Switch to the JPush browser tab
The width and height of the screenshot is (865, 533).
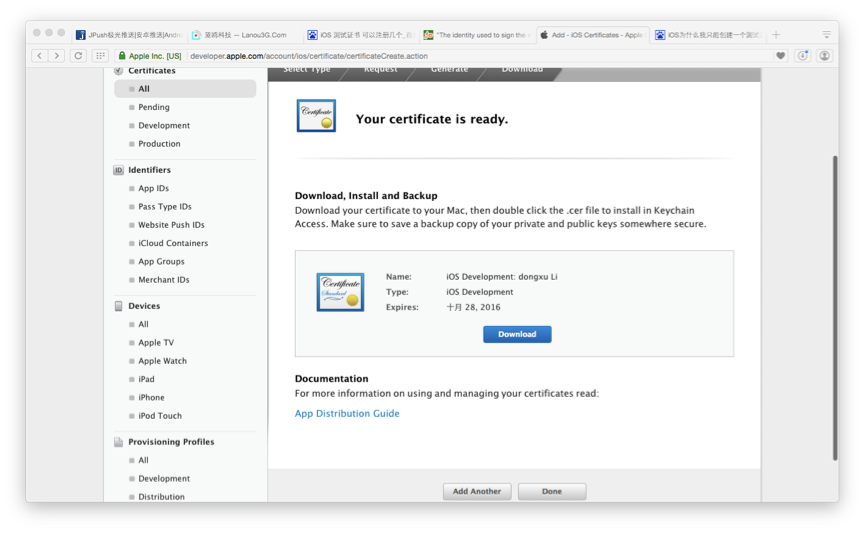click(x=130, y=35)
